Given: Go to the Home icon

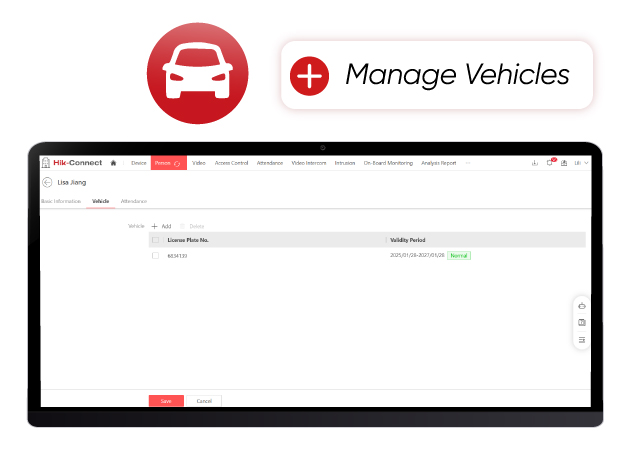Looking at the screenshot, I should pos(113,163).
